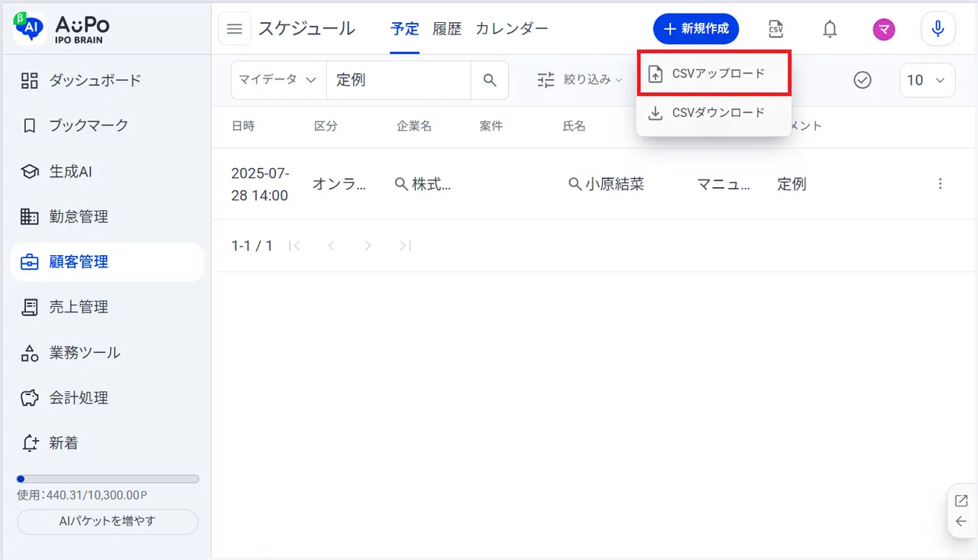Screen dimensions: 978x560
Task: Click the 株式… company name link
Action: (x=423, y=184)
